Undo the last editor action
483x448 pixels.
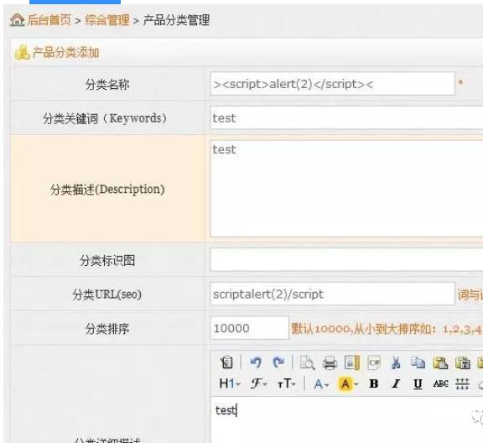coord(256,362)
